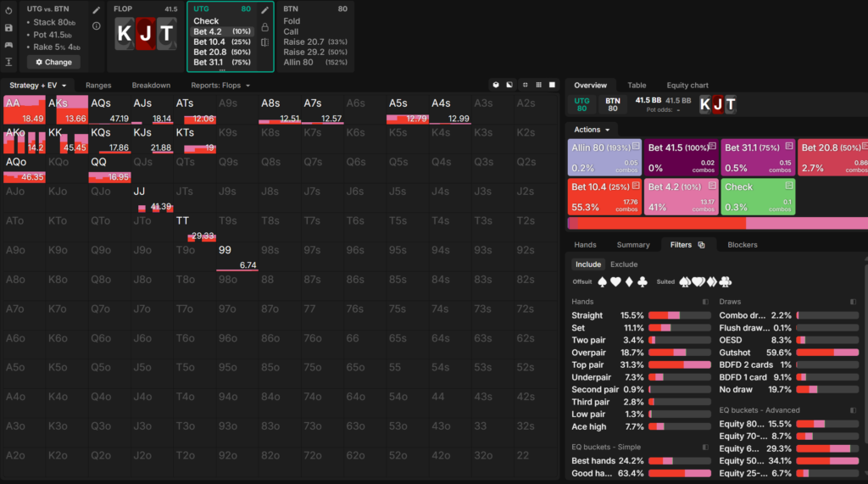
Task: Click the Change settings button
Action: pyautogui.click(x=53, y=62)
